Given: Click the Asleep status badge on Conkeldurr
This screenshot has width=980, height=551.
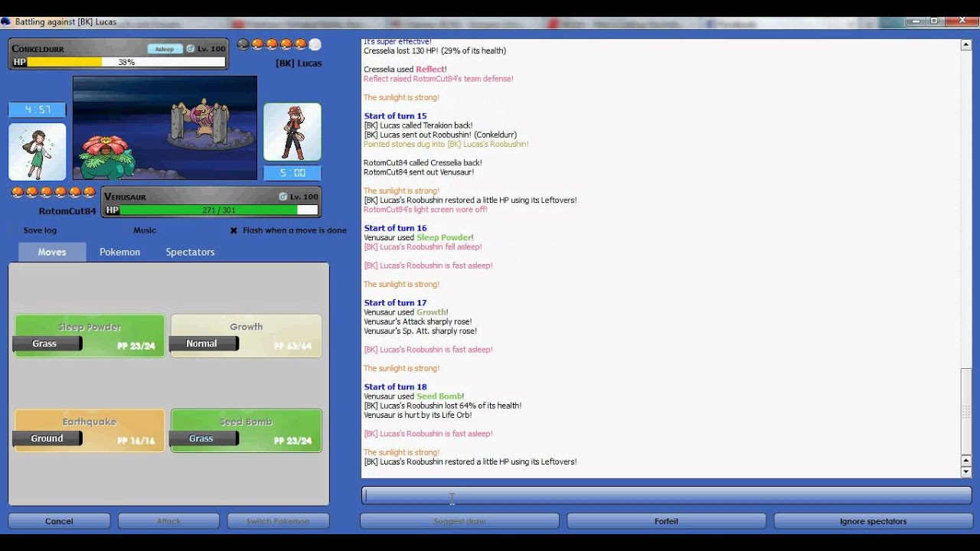Looking at the screenshot, I should pyautogui.click(x=165, y=49).
